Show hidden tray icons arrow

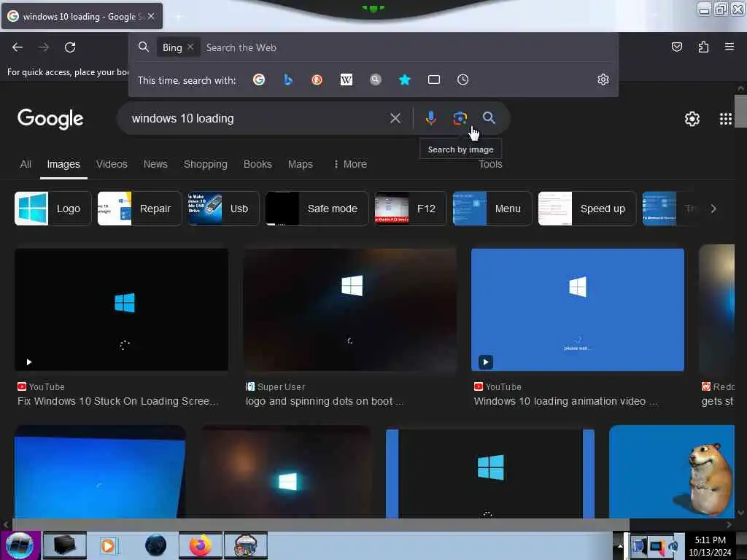tap(620, 545)
